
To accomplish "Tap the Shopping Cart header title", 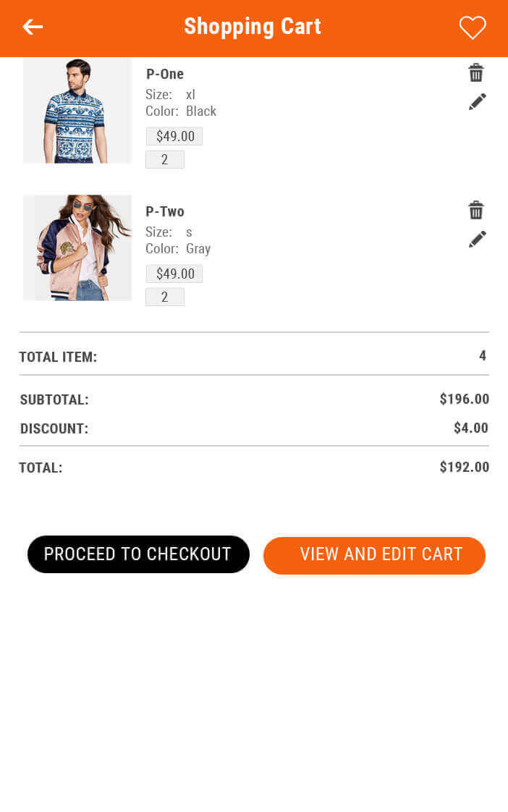I will coord(253,27).
